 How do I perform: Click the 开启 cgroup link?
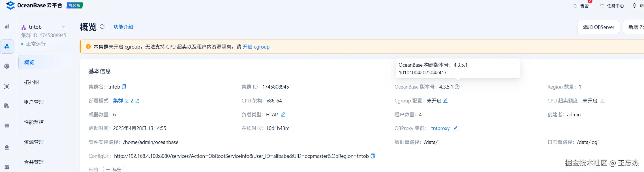point(256,47)
